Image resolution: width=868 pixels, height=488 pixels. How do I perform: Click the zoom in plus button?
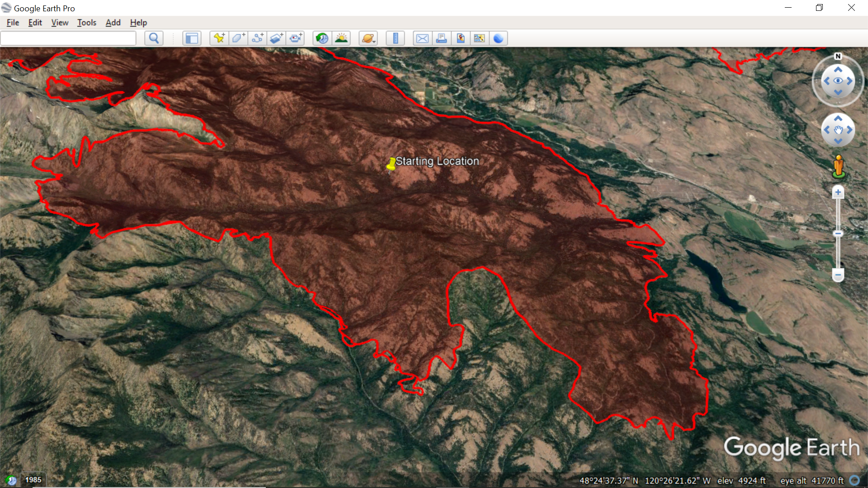(x=838, y=192)
